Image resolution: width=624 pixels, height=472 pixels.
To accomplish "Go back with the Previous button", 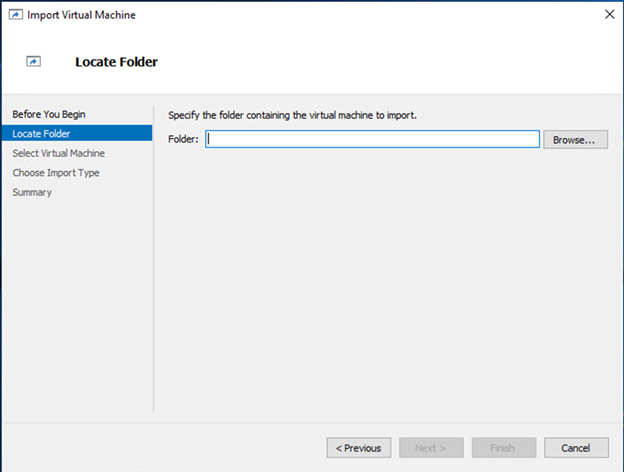I will pos(359,448).
